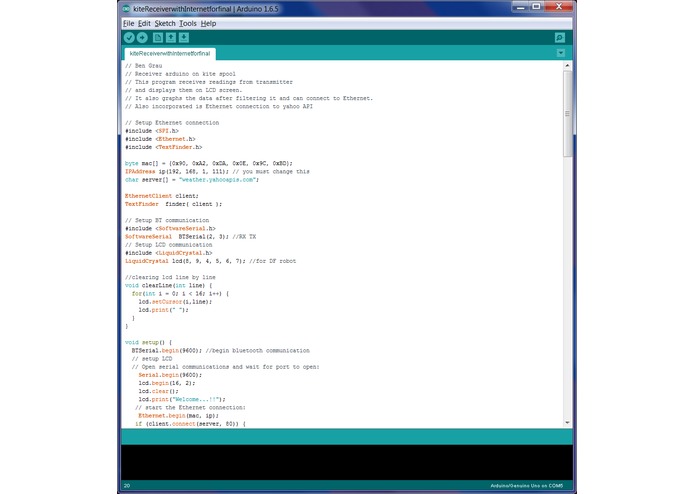The height and width of the screenshot is (494, 695).
Task: Click the 'TextFinder finder( client );' line
Action: click(x=173, y=204)
